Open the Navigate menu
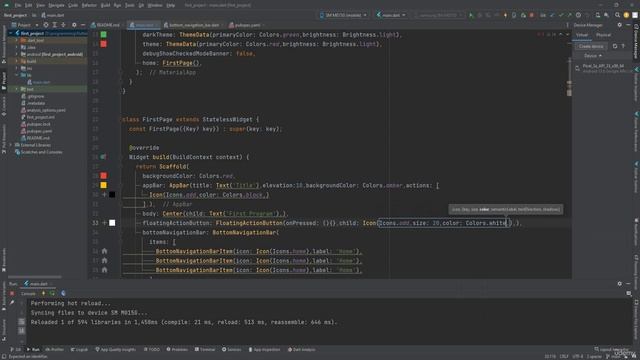640x360 pixels. (x=56, y=5)
